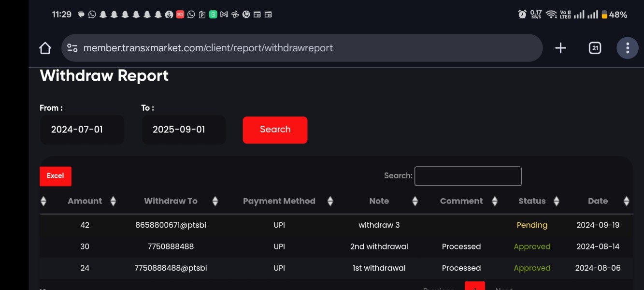Sort table by Payment Method column

click(279, 201)
